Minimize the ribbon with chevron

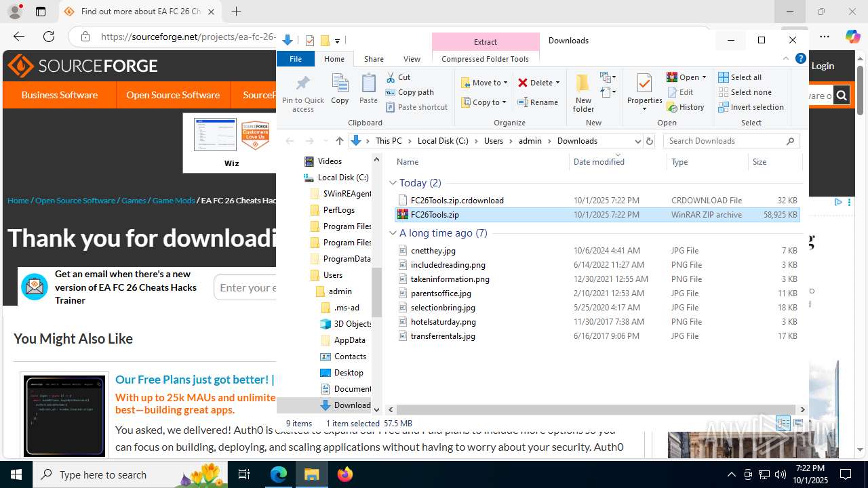point(787,59)
